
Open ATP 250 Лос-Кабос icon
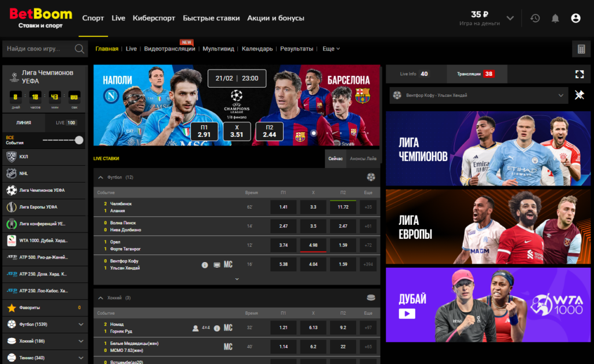[12, 290]
